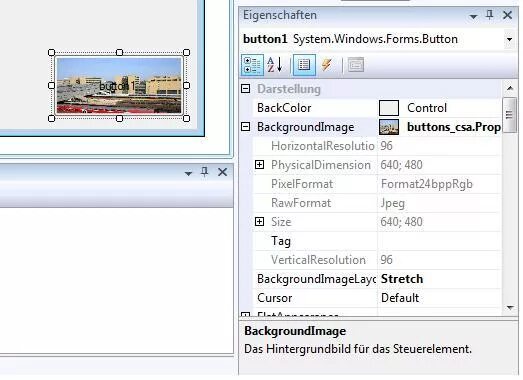The height and width of the screenshot is (380, 523).
Task: Click the BackgroundImageLayout Stretch value
Action: click(x=402, y=279)
